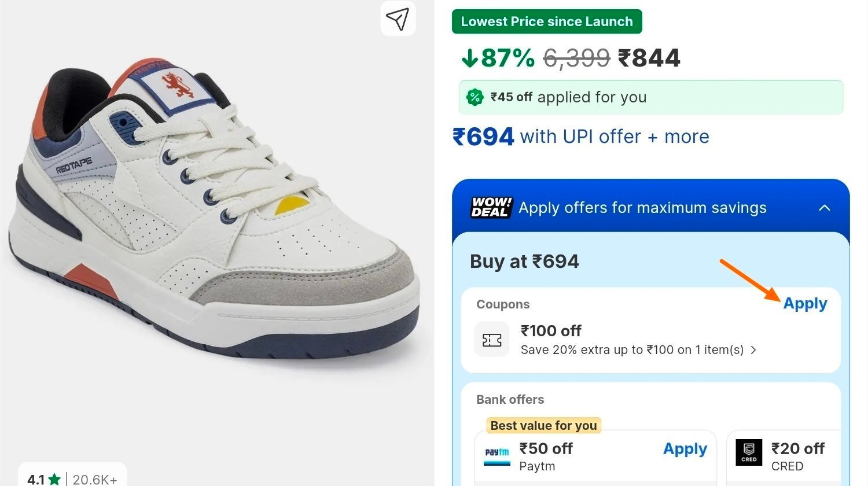Apply the Paytm ₹50 off offer

point(685,449)
